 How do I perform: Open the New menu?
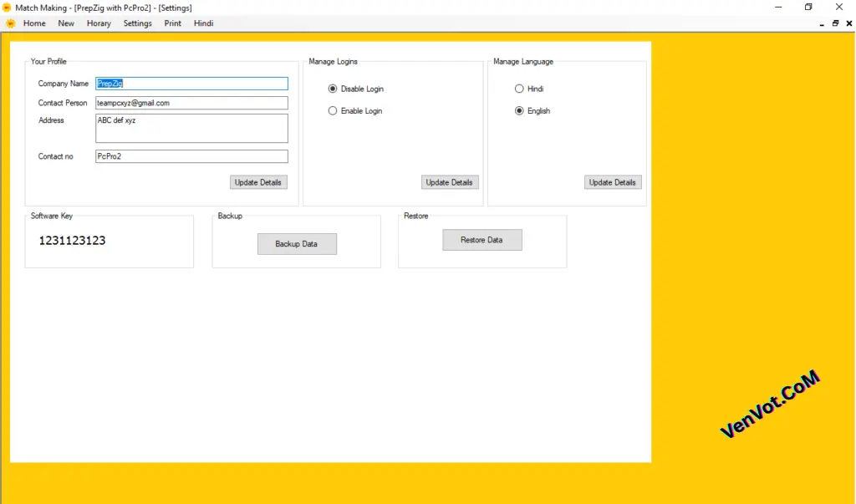[x=66, y=23]
